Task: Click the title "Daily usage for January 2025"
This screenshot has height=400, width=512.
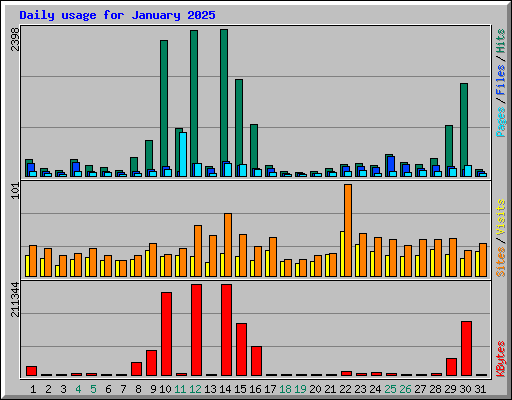Action: 117,15
